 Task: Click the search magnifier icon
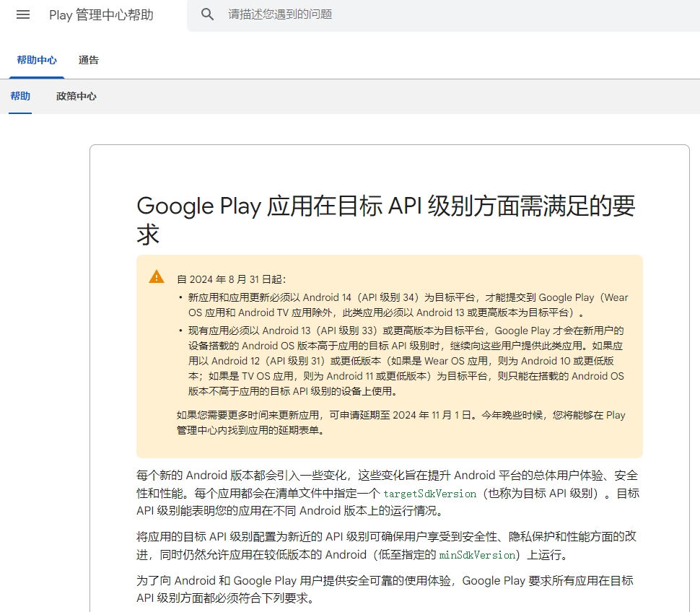tap(207, 14)
